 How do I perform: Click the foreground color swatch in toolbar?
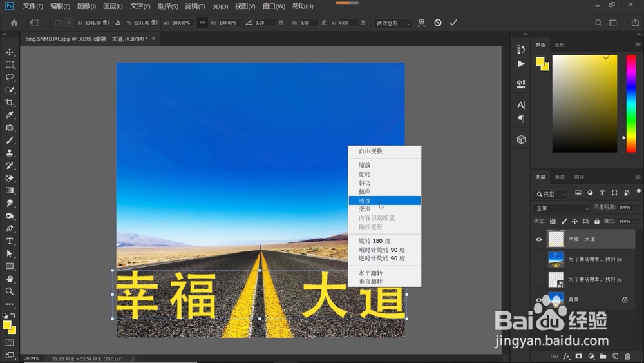click(x=6, y=326)
